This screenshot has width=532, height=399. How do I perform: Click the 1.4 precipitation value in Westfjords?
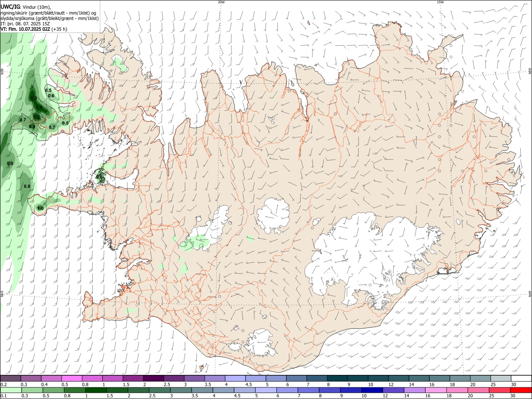pyautogui.click(x=39, y=108)
